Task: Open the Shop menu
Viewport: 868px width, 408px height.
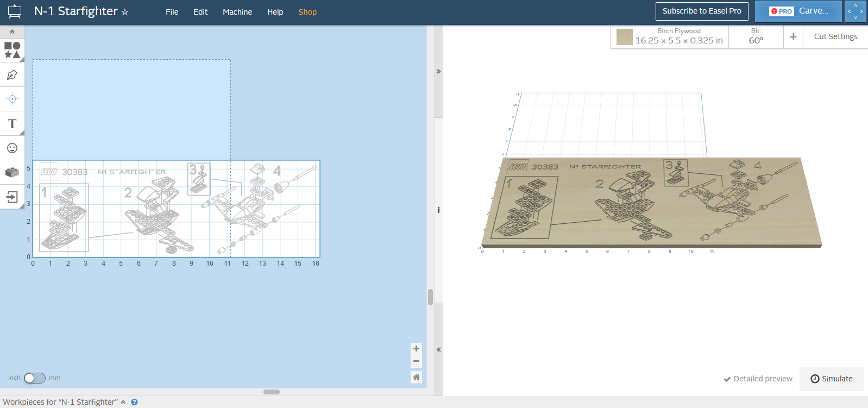Action: (x=307, y=12)
